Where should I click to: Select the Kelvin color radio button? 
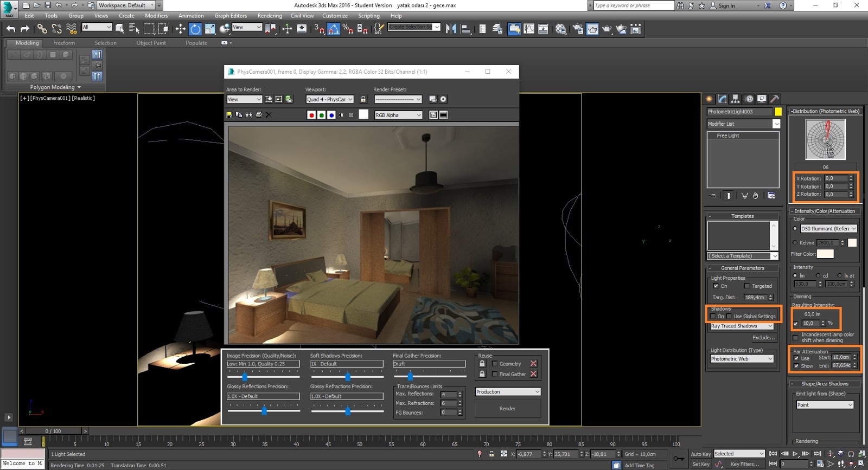[x=795, y=242]
